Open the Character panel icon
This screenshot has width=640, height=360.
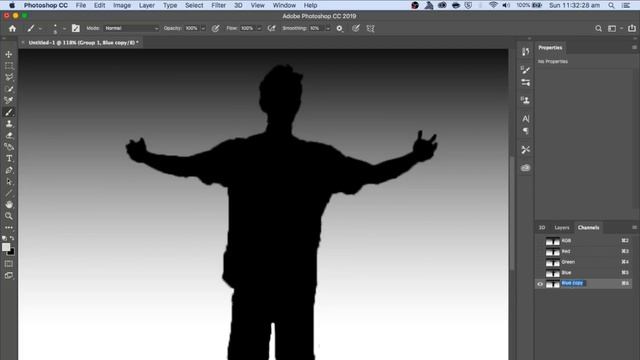[525, 119]
